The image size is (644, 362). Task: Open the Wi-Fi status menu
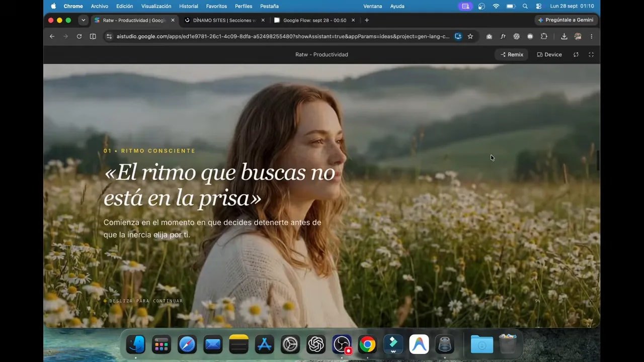tap(496, 6)
